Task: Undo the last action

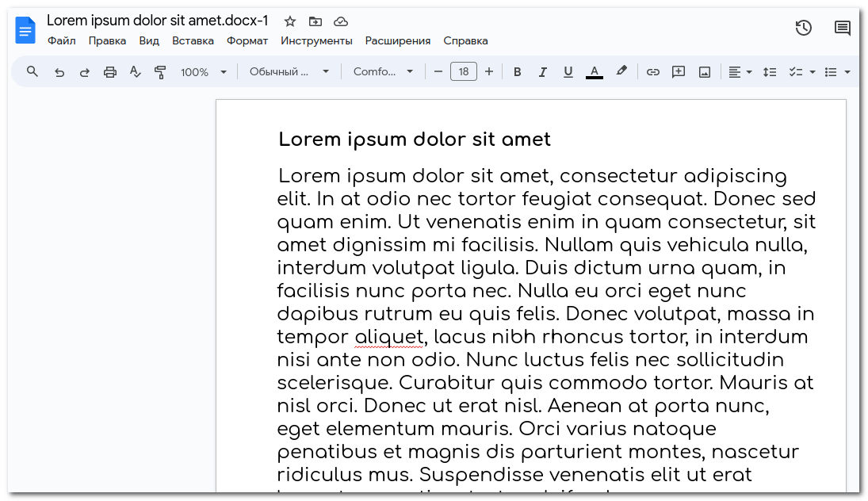Action: (59, 72)
